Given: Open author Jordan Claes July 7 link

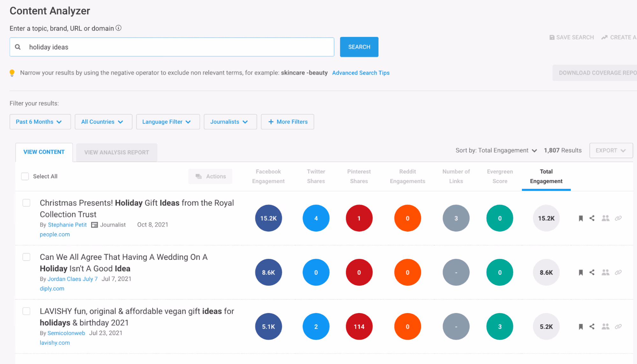Looking at the screenshot, I should coord(73,279).
